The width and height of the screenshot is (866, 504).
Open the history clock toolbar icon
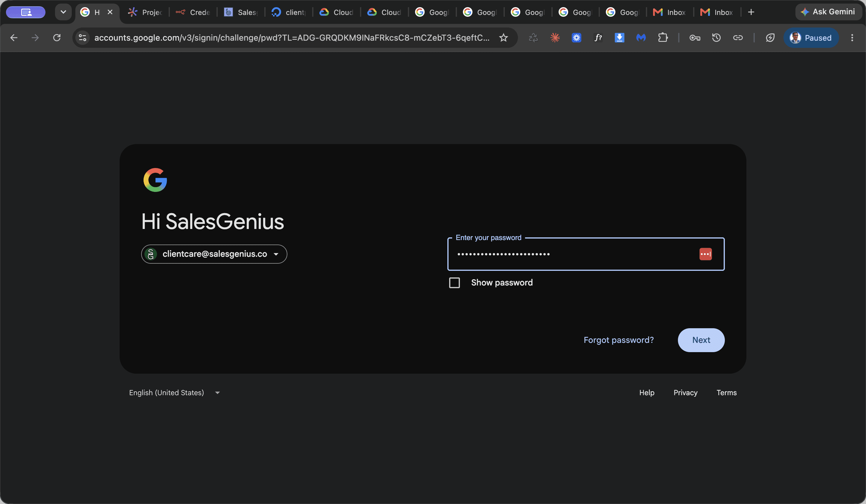tap(716, 38)
